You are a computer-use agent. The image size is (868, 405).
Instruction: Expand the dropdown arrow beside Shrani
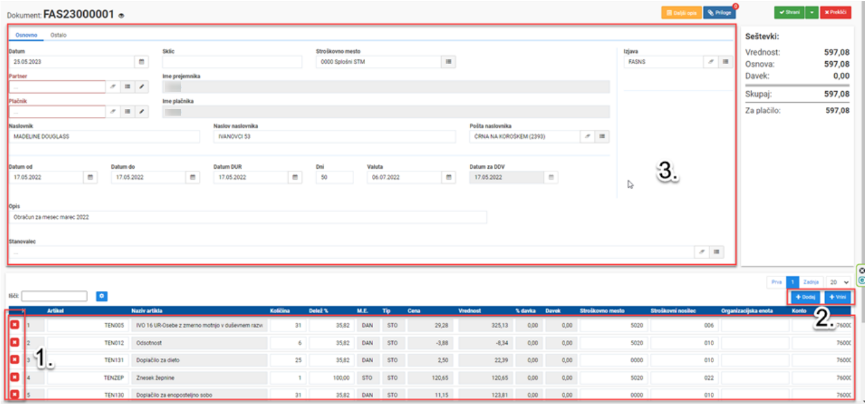tap(812, 12)
